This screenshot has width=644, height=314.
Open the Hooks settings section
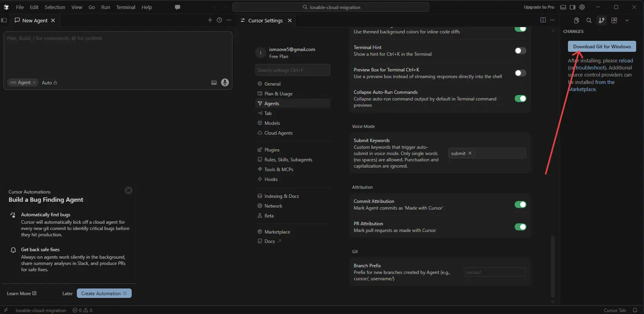pyautogui.click(x=292, y=179)
